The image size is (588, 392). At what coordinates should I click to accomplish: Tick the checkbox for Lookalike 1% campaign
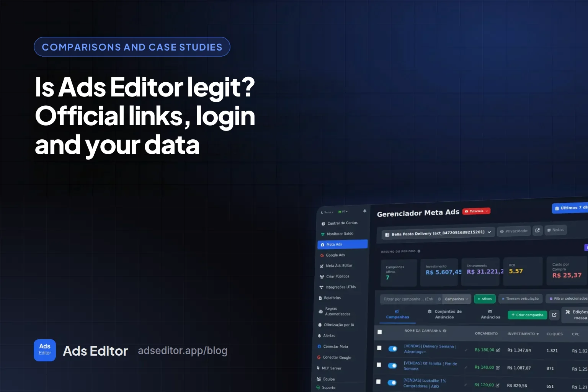[379, 382]
